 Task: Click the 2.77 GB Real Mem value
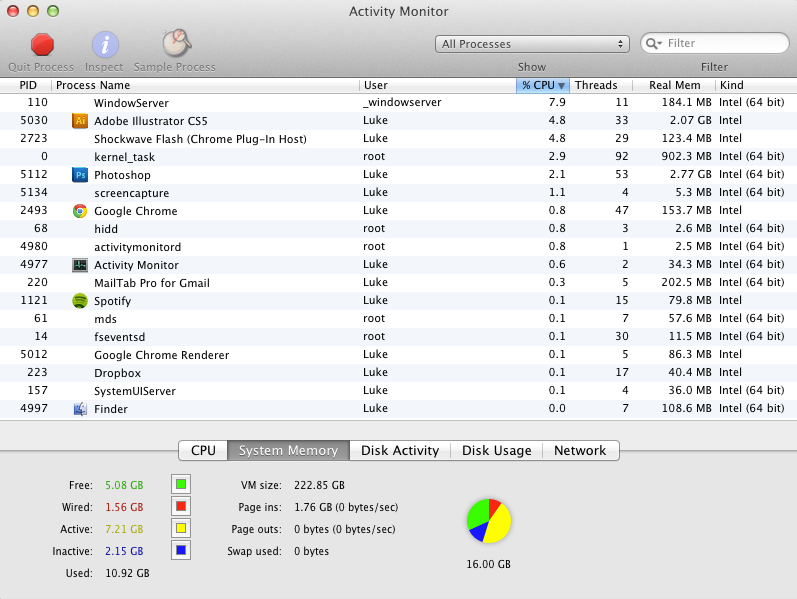pyautogui.click(x=690, y=174)
